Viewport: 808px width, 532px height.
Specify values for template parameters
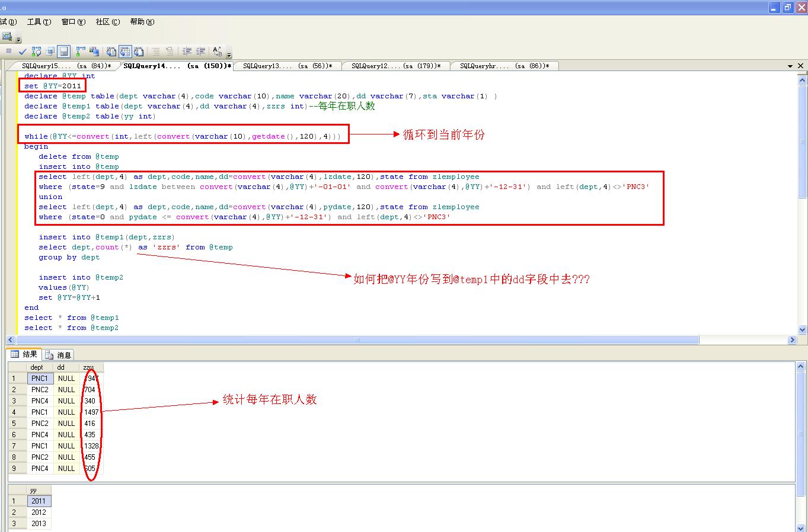(218, 52)
